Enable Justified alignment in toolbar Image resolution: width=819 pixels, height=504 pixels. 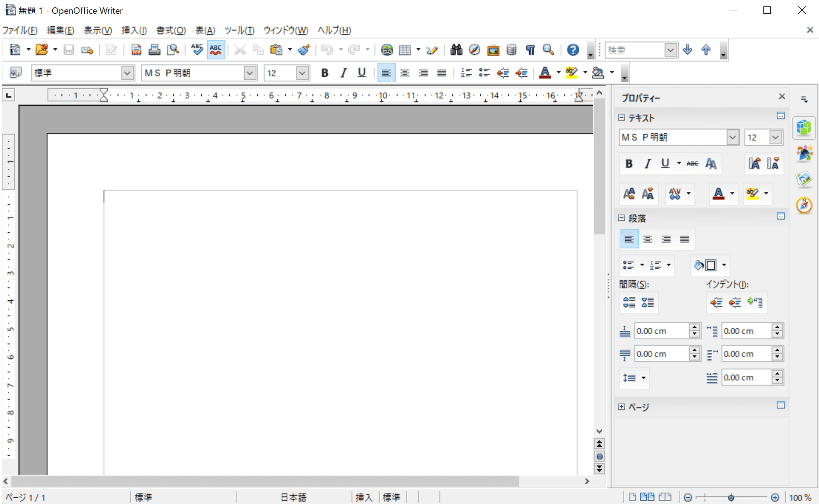coord(441,73)
